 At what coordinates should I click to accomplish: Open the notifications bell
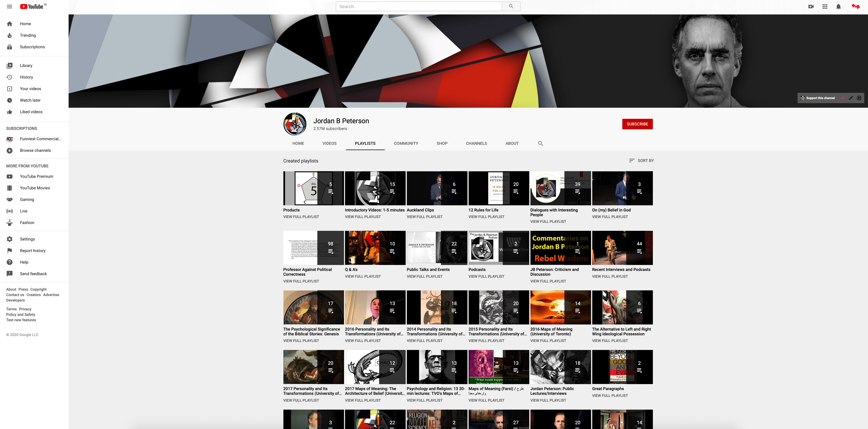[838, 6]
